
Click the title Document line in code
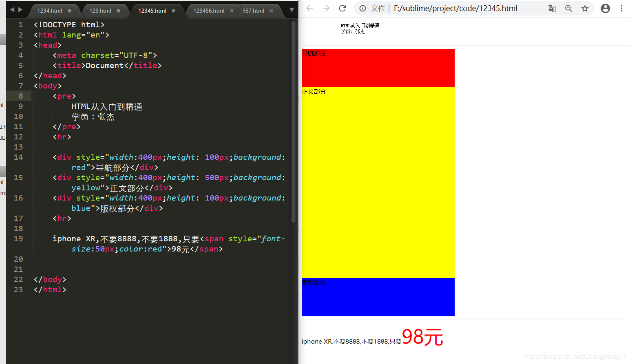pos(107,65)
